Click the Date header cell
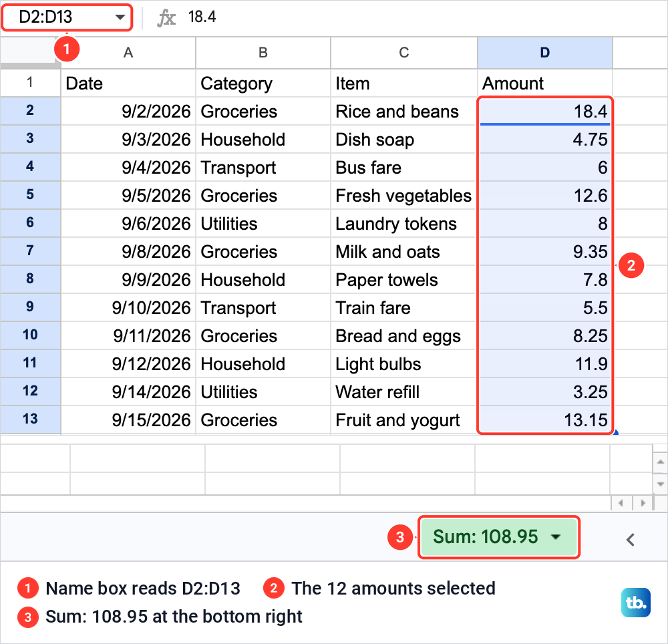 tap(128, 83)
